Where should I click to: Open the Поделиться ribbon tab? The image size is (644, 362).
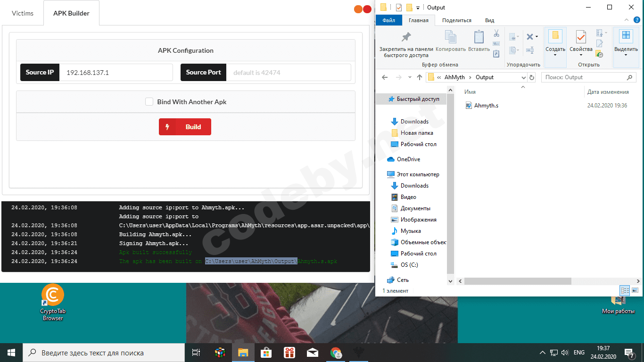pyautogui.click(x=457, y=20)
